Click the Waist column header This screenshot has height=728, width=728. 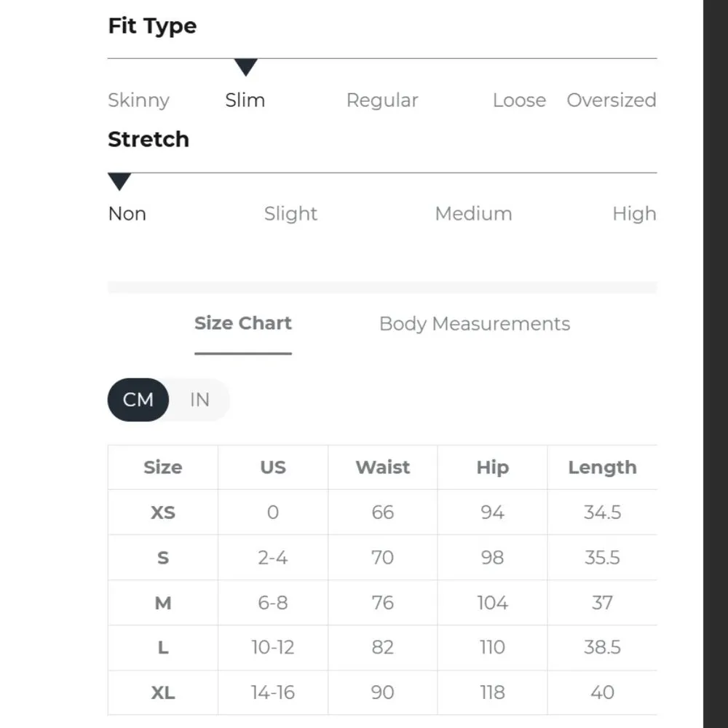tap(383, 467)
